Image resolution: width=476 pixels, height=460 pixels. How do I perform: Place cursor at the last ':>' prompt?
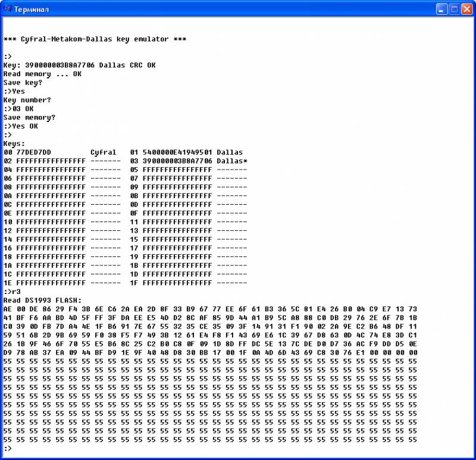[8, 448]
